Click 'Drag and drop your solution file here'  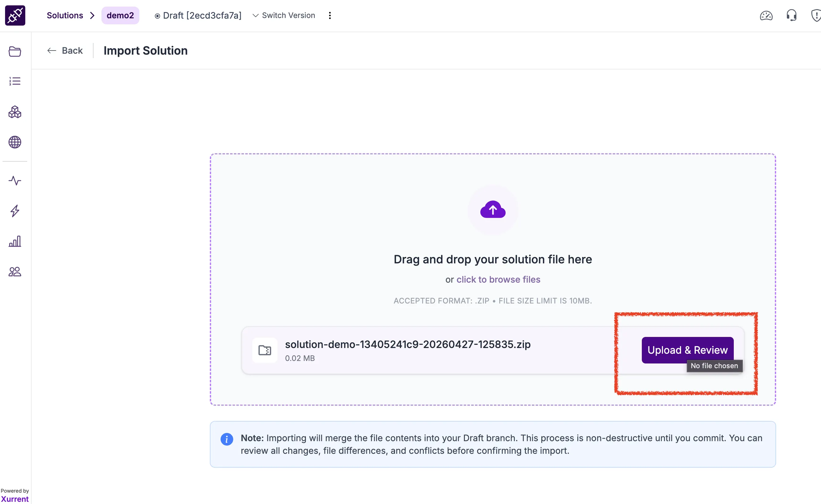(493, 259)
